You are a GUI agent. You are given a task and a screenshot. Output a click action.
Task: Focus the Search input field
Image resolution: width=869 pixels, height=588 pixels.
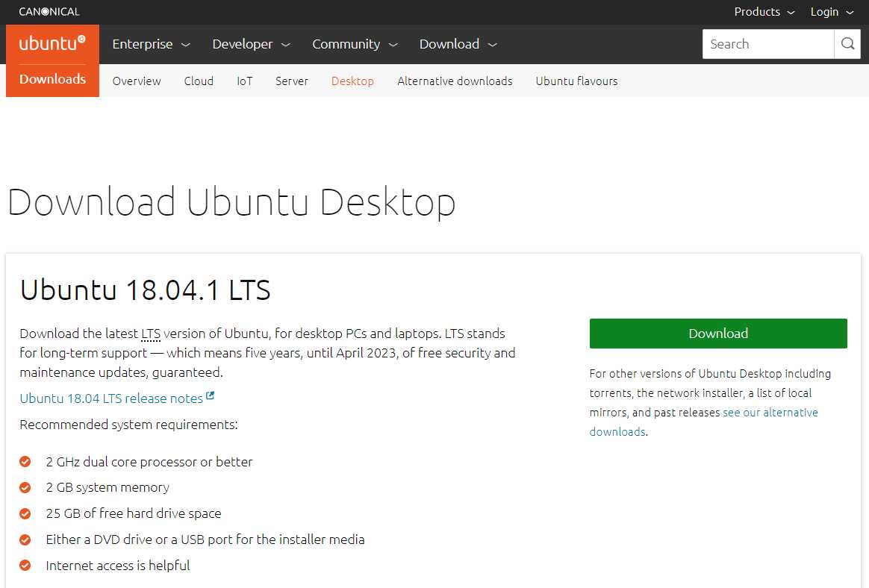768,44
